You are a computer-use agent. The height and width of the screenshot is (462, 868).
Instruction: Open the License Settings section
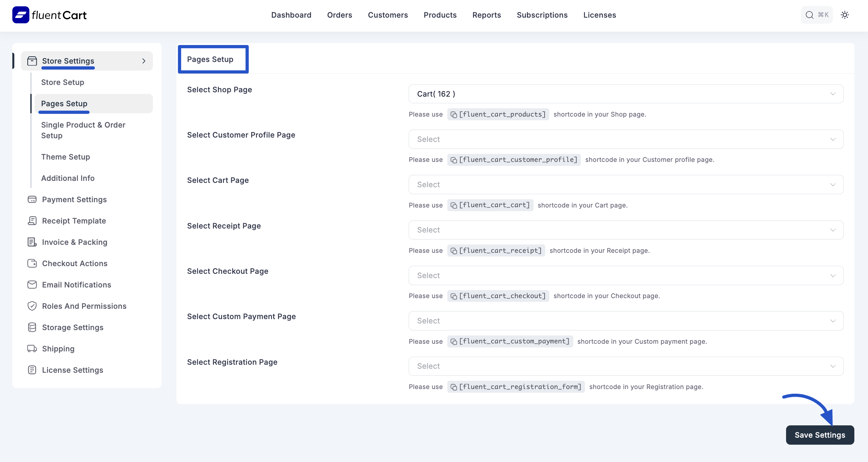pyautogui.click(x=73, y=370)
